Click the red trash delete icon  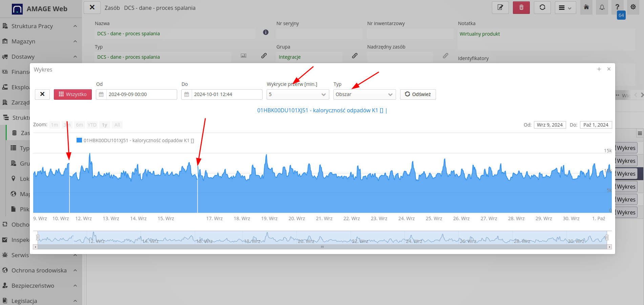click(x=521, y=7)
